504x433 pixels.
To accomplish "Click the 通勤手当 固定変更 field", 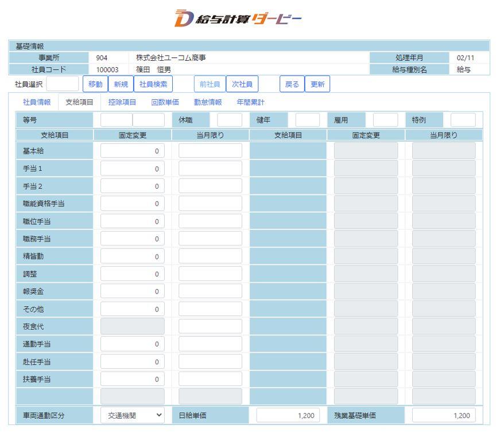I will [132, 344].
